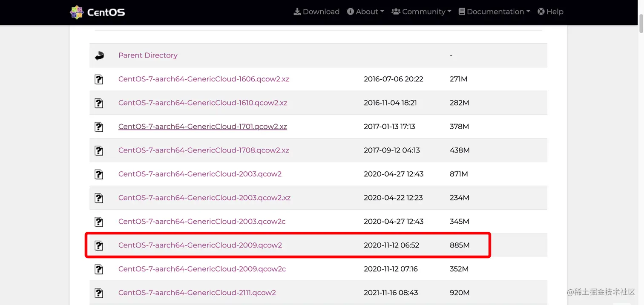Viewport: 644px width, 305px height.
Task: Click file icon beside GenericCloud-1606.qcow2.xz
Action: coord(99,79)
